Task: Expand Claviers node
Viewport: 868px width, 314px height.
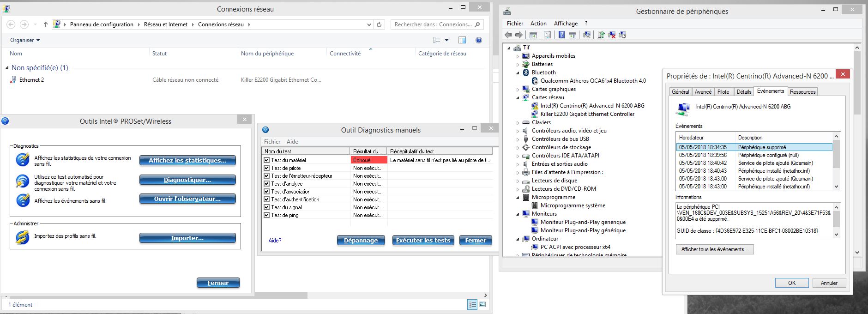Action: tap(518, 123)
